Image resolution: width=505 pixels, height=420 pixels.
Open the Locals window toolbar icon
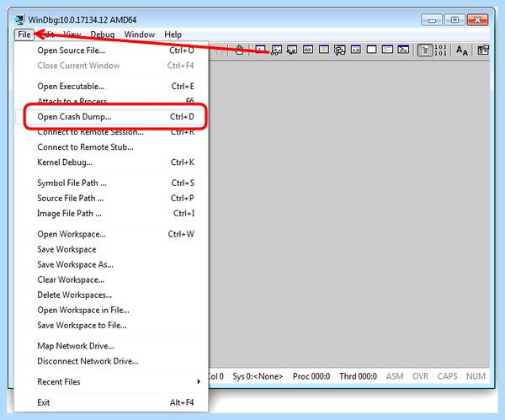(292, 50)
